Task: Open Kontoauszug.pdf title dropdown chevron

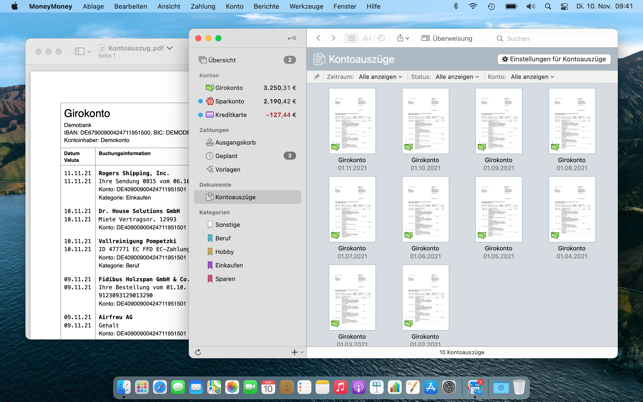Action: point(170,48)
